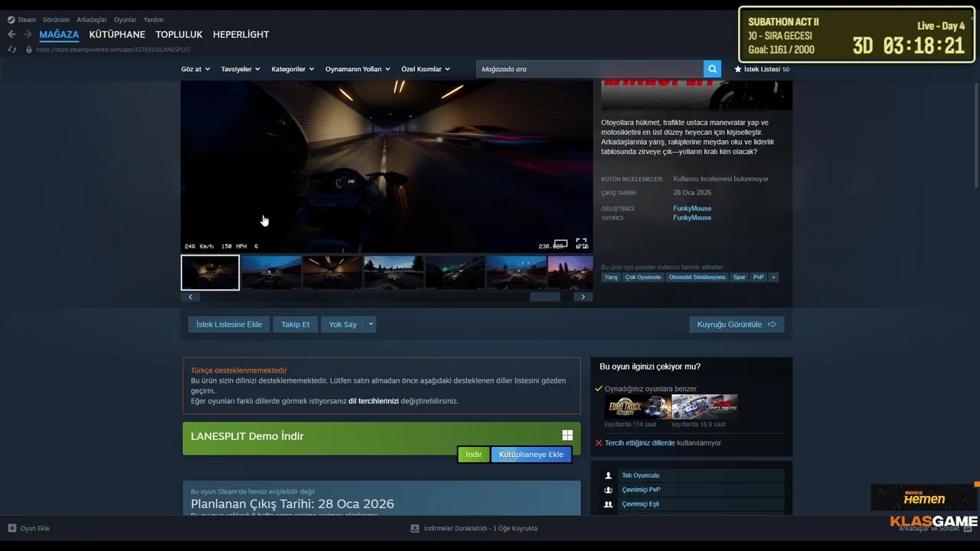Click the Çevrimiçi Eşli co-op icon
This screenshot has height=551, width=980.
click(609, 504)
